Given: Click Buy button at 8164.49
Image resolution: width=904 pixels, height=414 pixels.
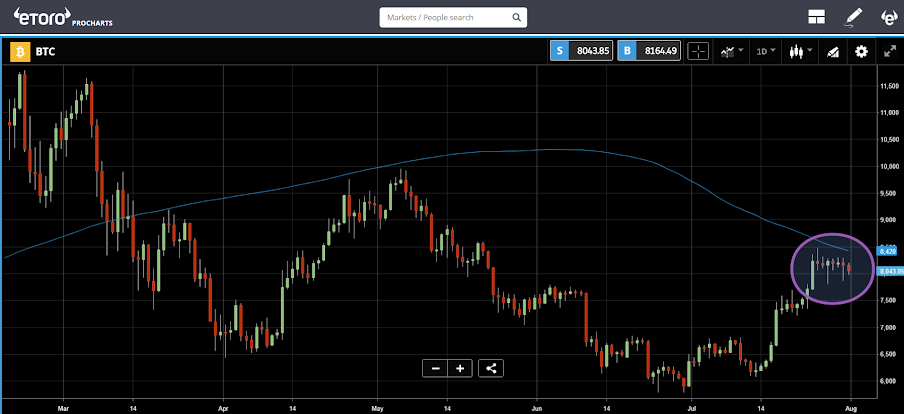Looking at the screenshot, I should [x=649, y=51].
